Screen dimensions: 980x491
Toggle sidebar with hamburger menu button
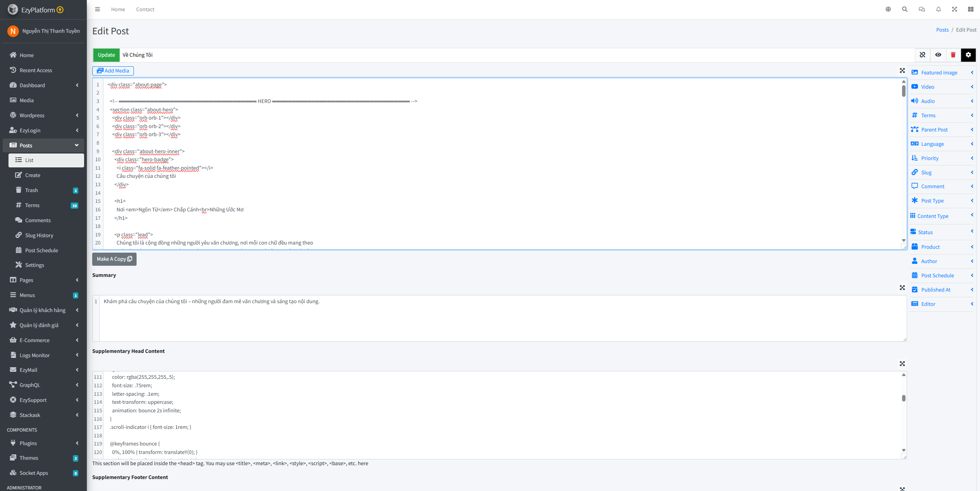[98, 9]
